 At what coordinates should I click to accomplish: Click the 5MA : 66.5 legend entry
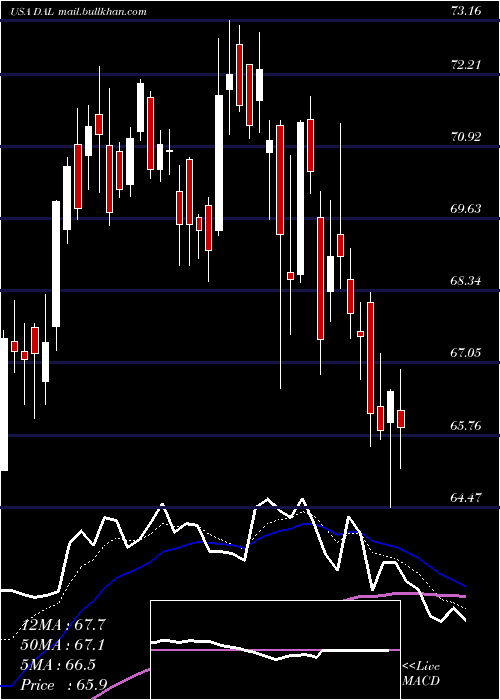[57, 665]
